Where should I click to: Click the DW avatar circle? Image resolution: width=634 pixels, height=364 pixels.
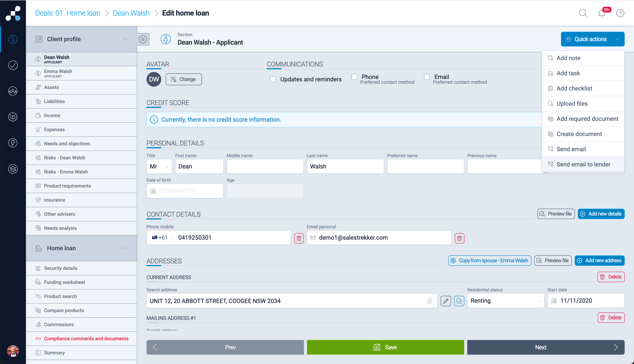[154, 79]
